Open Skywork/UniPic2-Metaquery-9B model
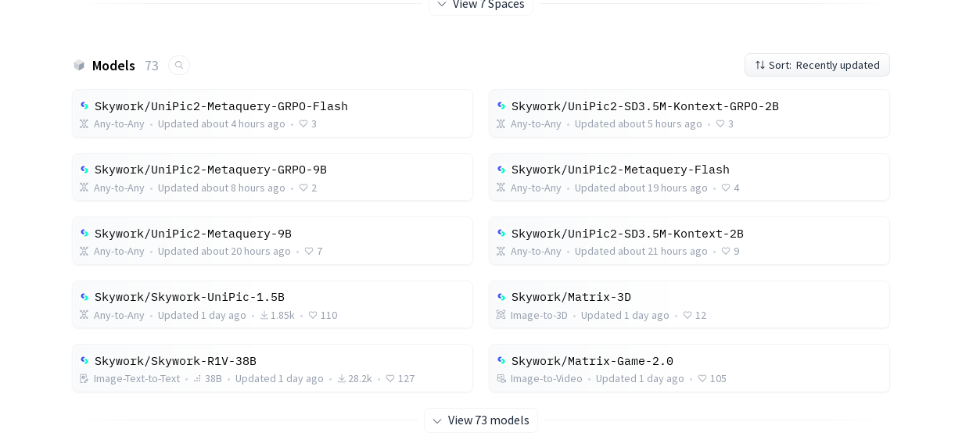Screen dimensions: 980x447 (272, 241)
